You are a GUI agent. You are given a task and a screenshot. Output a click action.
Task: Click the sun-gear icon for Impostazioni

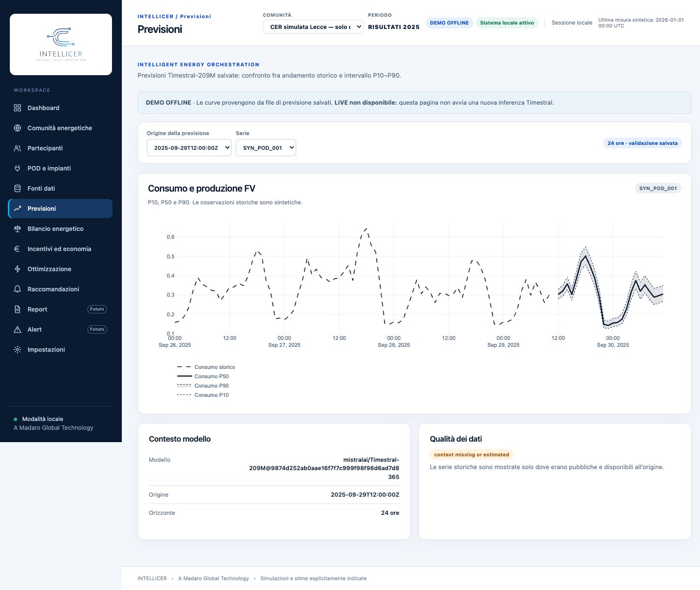18,350
